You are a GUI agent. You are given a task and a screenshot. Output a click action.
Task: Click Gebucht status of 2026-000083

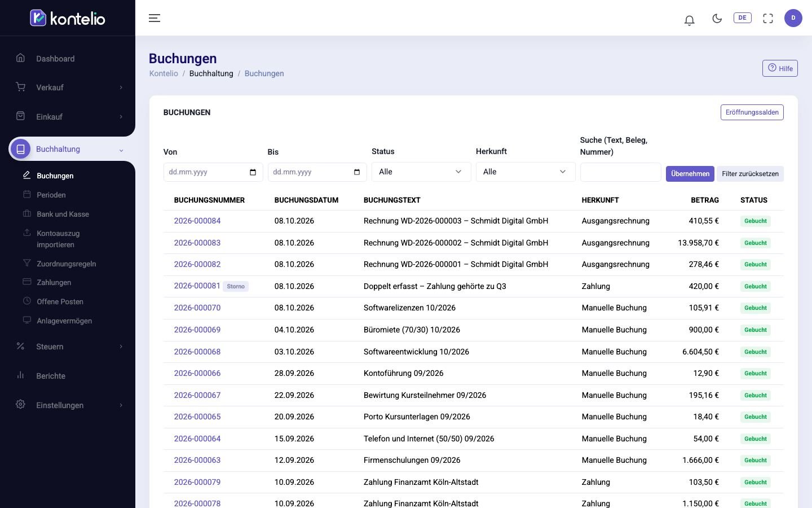(756, 243)
